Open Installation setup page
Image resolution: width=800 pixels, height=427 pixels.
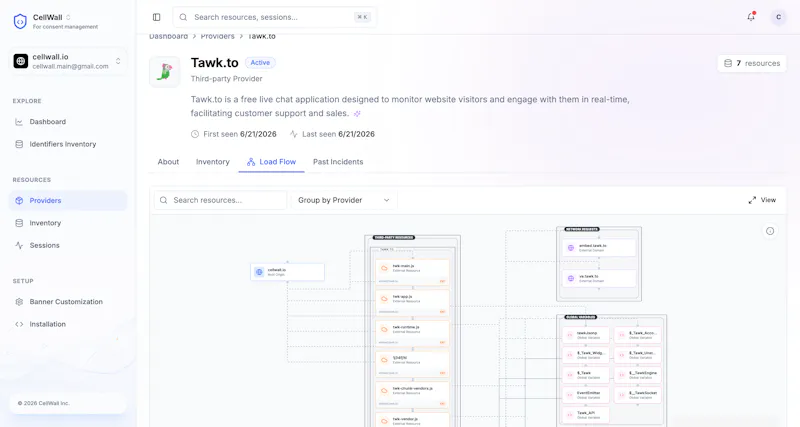(68, 324)
